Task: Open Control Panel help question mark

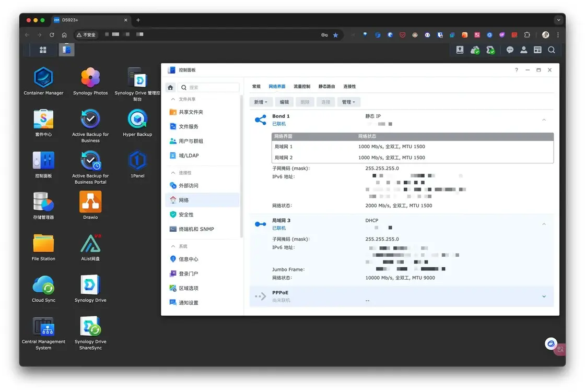Action: (517, 70)
